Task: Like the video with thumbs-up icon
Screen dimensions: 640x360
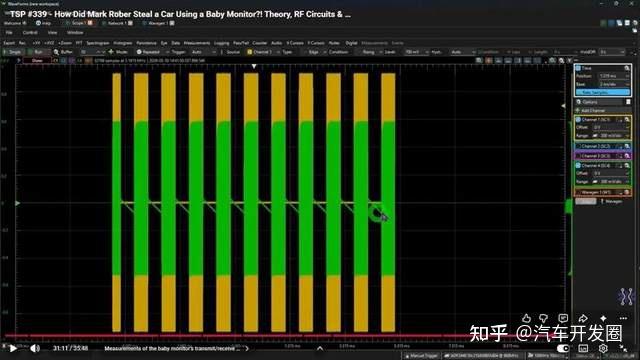Action: (x=527, y=318)
